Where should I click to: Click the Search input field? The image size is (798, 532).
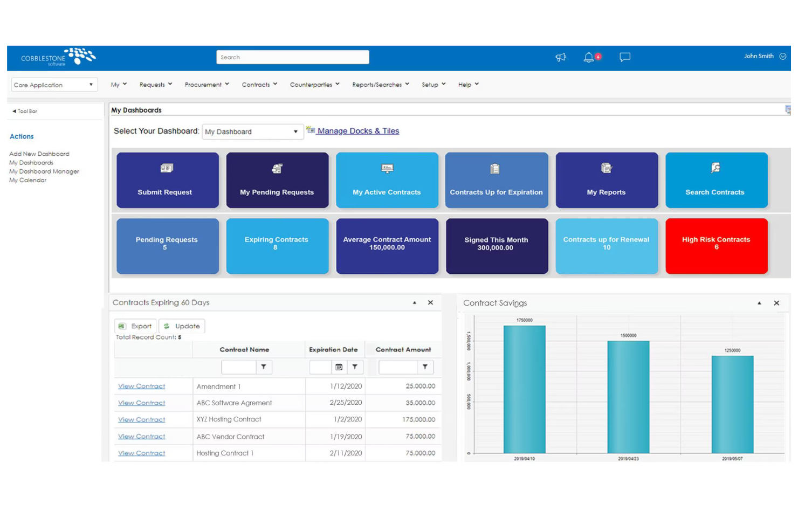point(293,57)
